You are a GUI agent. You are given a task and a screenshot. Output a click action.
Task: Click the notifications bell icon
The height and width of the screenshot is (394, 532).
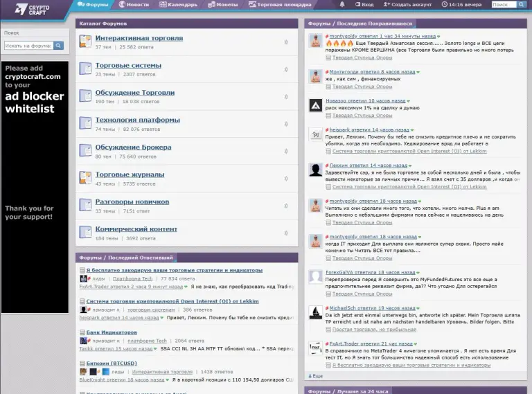342,4
